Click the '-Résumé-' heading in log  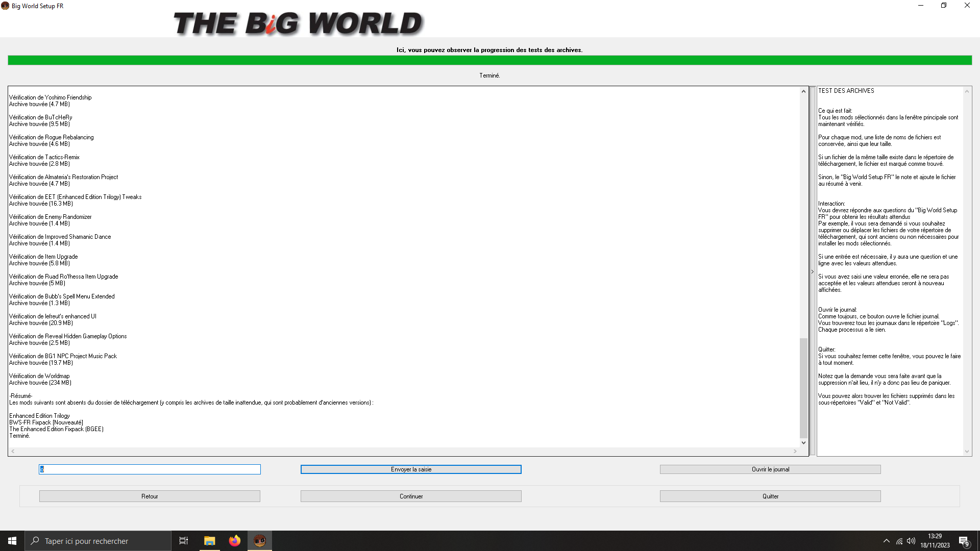click(x=21, y=396)
